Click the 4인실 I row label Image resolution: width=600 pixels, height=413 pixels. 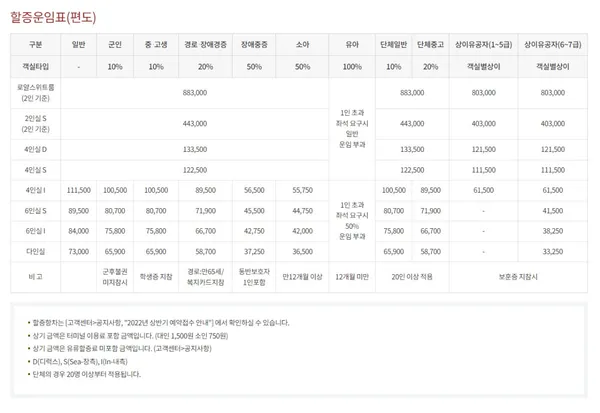(x=36, y=190)
